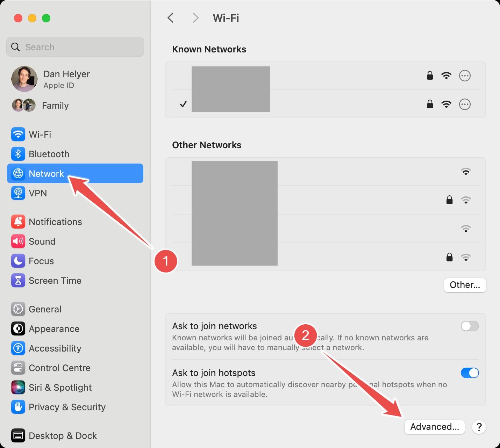Open Appearance settings

pyautogui.click(x=75, y=328)
